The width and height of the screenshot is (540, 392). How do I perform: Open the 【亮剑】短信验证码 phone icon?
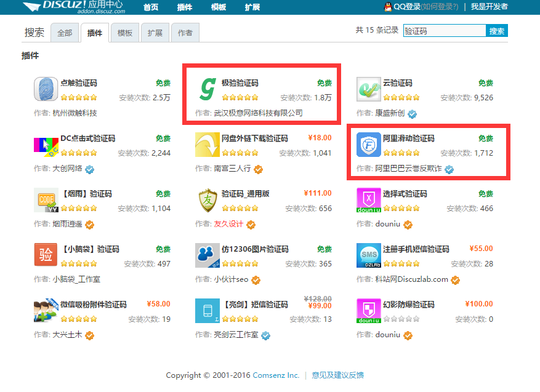click(208, 311)
